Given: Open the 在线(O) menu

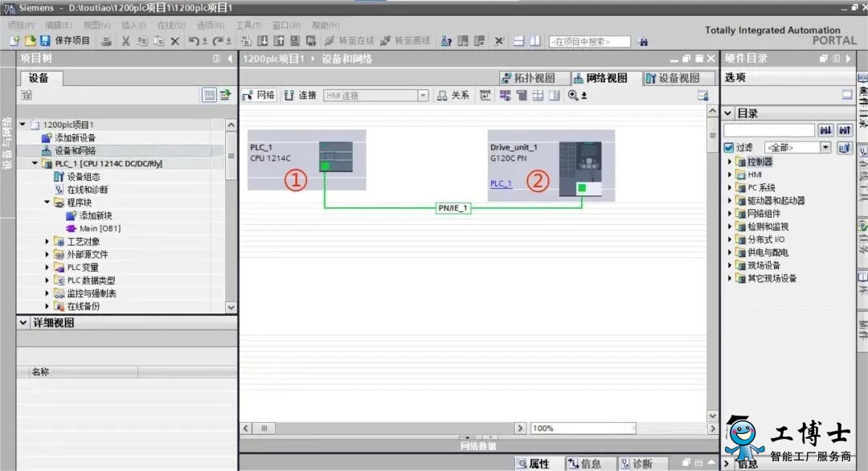Looking at the screenshot, I should [171, 25].
